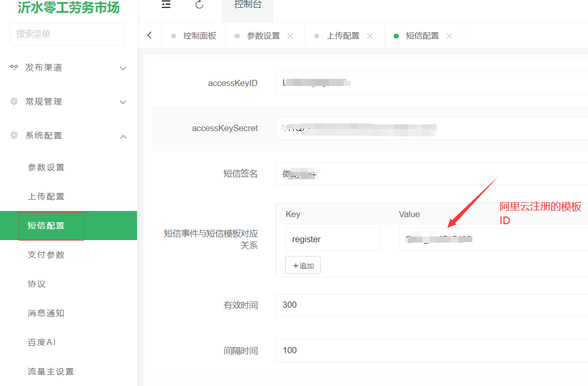Select 百度AI sidebar menu item

[x=41, y=342]
